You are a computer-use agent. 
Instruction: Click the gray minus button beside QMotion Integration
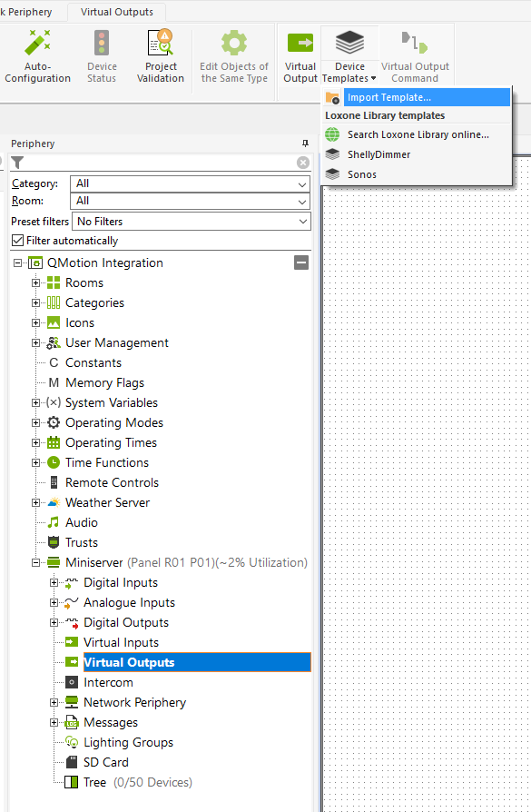pyautogui.click(x=301, y=262)
